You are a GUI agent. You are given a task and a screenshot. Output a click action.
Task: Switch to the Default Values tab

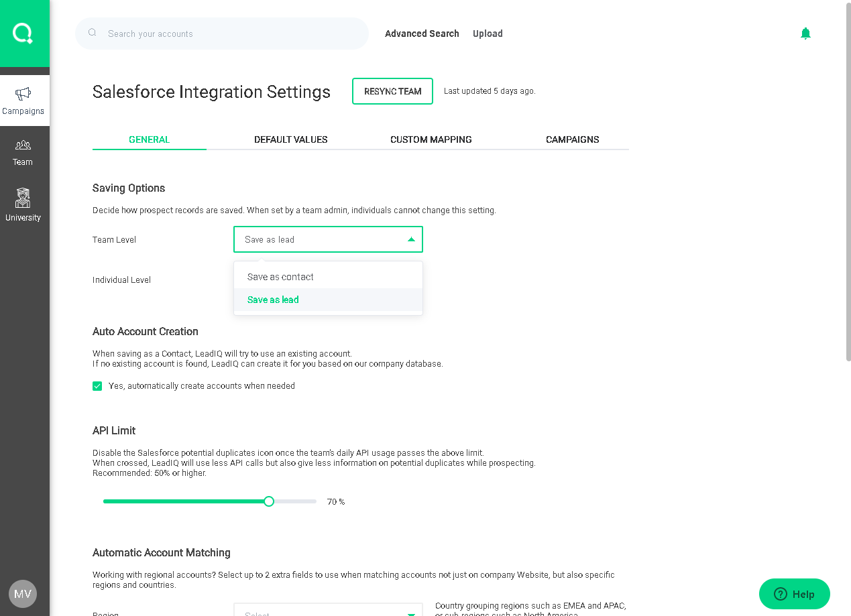point(290,139)
